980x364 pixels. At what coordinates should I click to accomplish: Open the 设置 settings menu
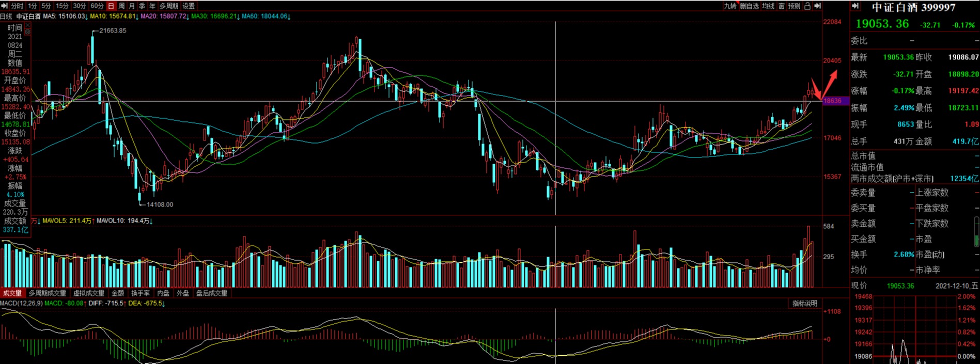(189, 6)
